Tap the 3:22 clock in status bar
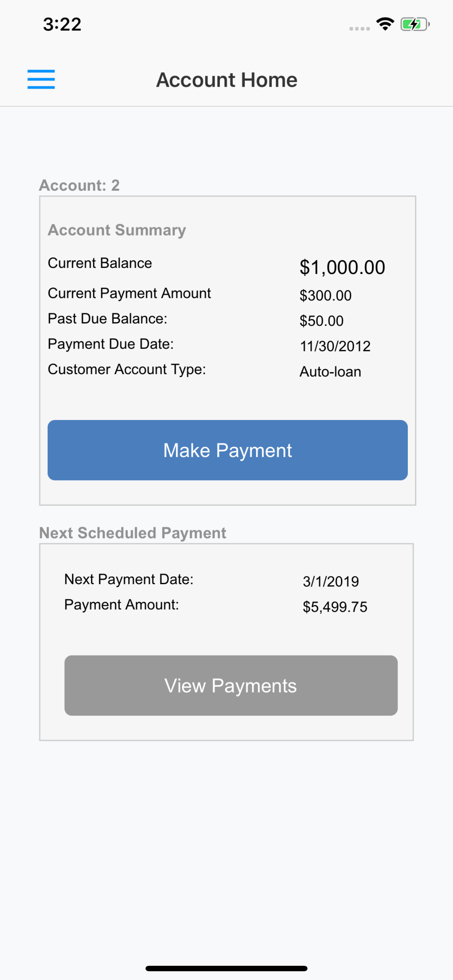 (x=62, y=24)
